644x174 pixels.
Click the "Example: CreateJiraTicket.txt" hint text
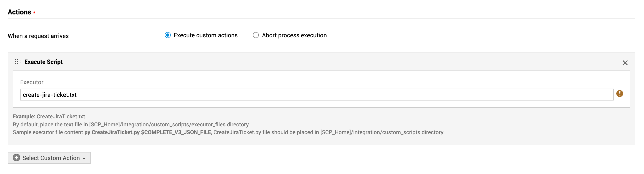pos(49,117)
